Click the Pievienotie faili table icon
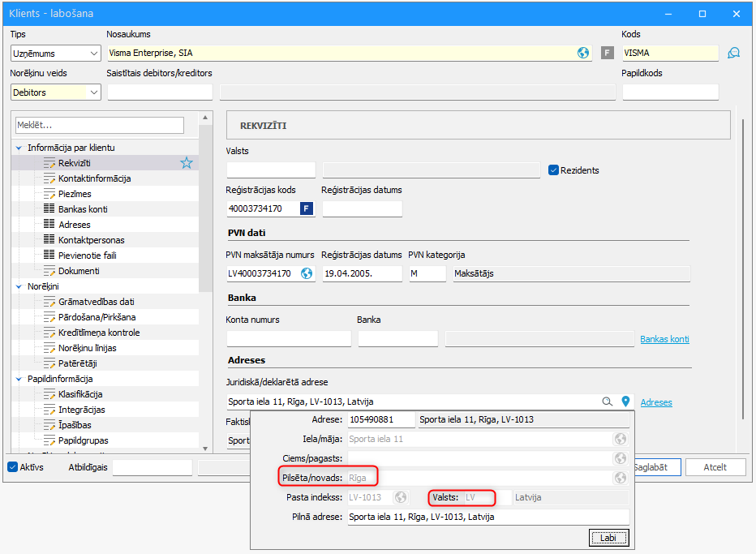The height and width of the screenshot is (554, 756). pyautogui.click(x=49, y=255)
